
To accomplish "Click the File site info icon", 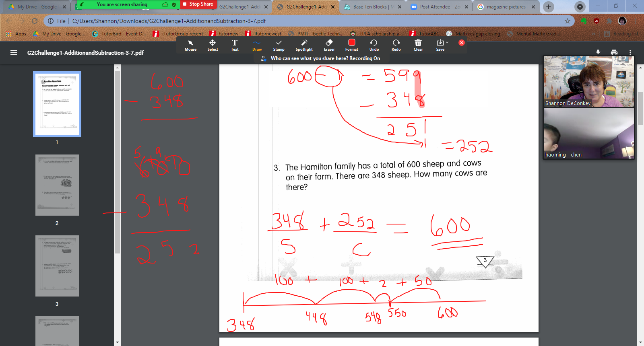I will [x=51, y=21].
